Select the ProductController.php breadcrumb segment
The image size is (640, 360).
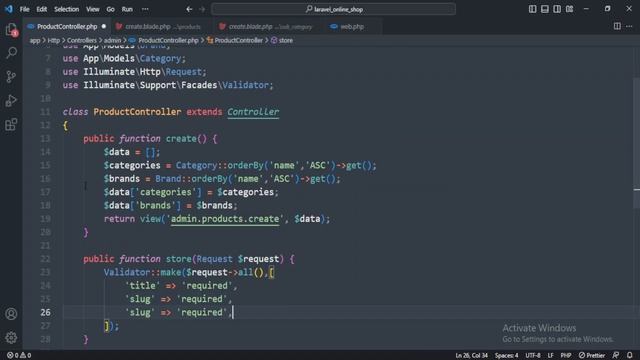164,40
